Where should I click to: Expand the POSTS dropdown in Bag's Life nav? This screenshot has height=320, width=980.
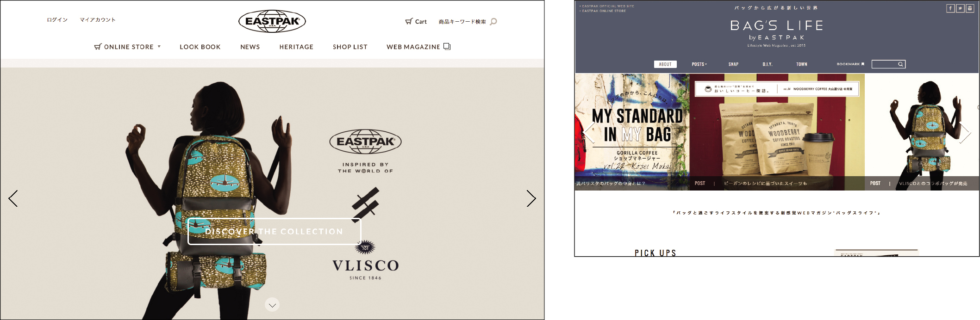coord(699,64)
